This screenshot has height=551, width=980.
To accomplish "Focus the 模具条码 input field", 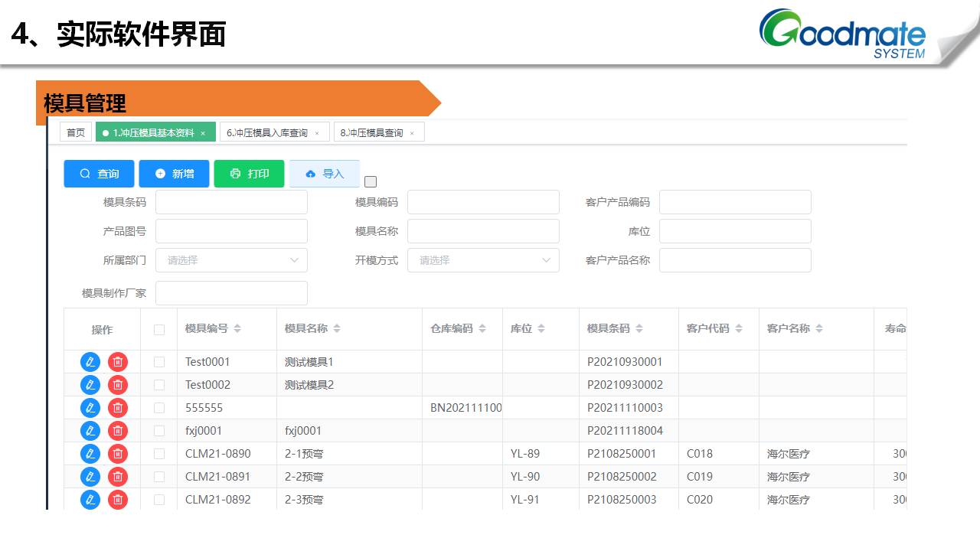I will coord(231,202).
